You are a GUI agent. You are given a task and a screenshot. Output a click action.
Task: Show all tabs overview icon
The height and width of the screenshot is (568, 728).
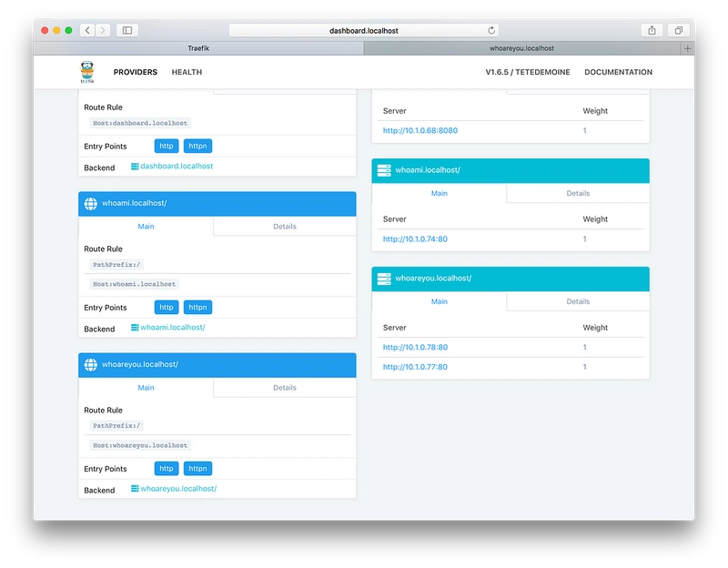point(678,30)
